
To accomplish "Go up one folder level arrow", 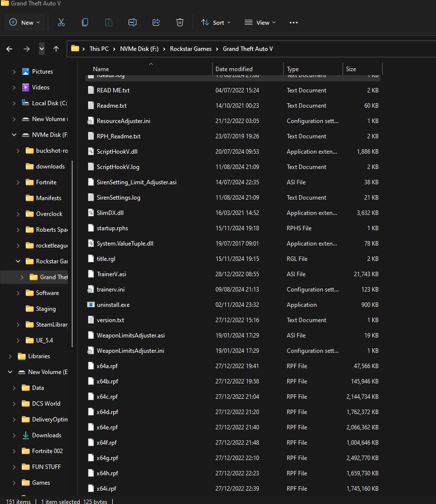I will [56, 48].
